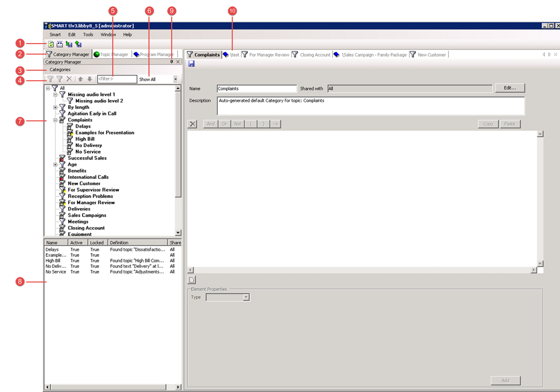
Task: Open the Element Properties Type dropdown
Action: pyautogui.click(x=246, y=297)
